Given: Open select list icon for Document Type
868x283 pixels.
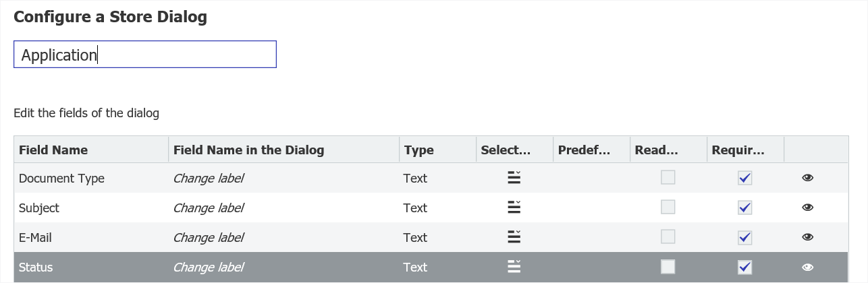Looking at the screenshot, I should tap(514, 178).
